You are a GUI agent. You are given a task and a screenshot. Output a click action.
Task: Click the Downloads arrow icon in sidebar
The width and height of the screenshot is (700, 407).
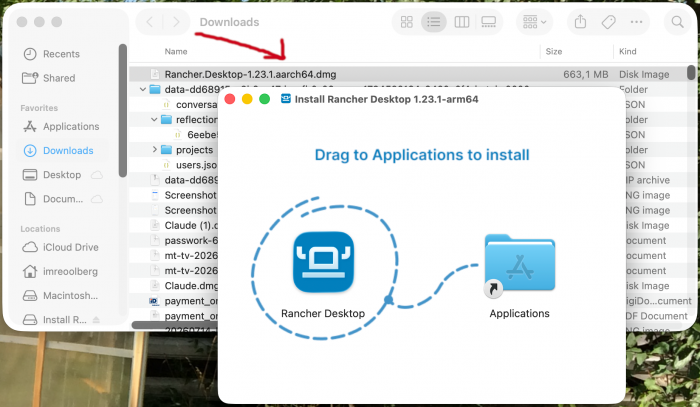tap(30, 151)
